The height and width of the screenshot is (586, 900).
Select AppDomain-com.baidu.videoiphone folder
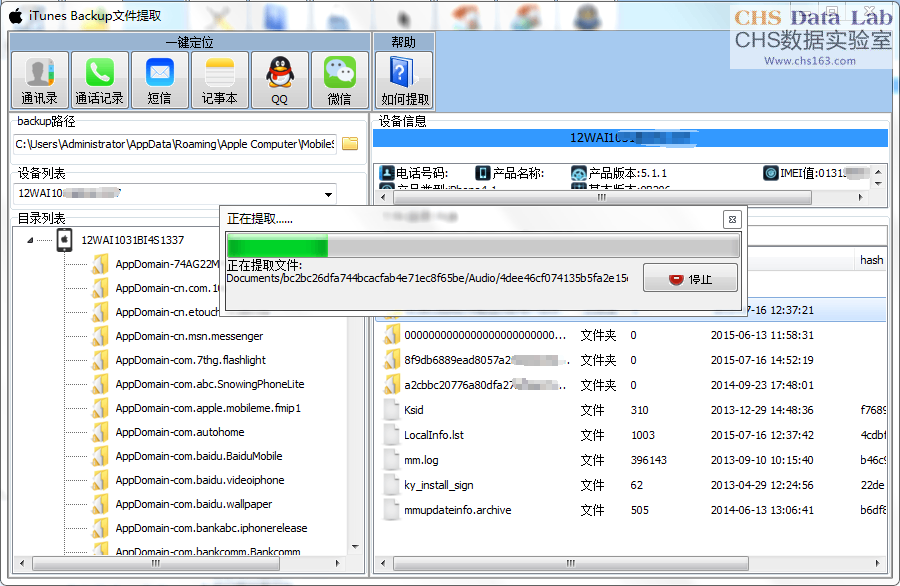[200, 480]
